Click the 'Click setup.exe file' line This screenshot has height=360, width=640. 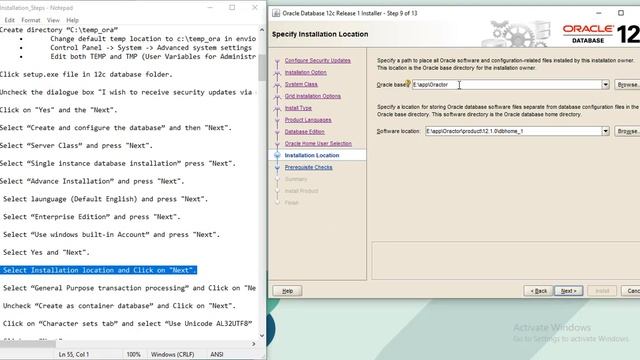pyautogui.click(x=86, y=74)
